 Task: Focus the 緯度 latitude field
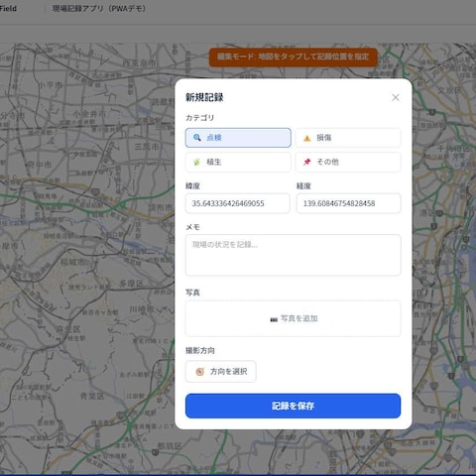pos(238,203)
